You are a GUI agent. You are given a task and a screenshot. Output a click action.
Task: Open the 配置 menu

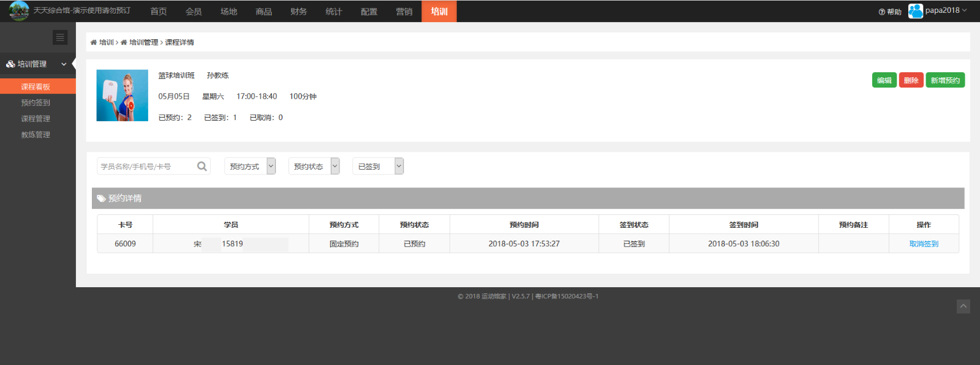point(369,11)
